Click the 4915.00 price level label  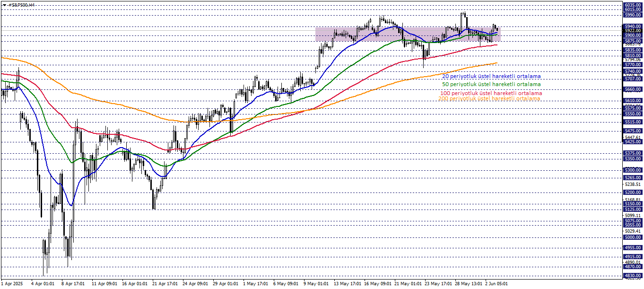point(633,256)
